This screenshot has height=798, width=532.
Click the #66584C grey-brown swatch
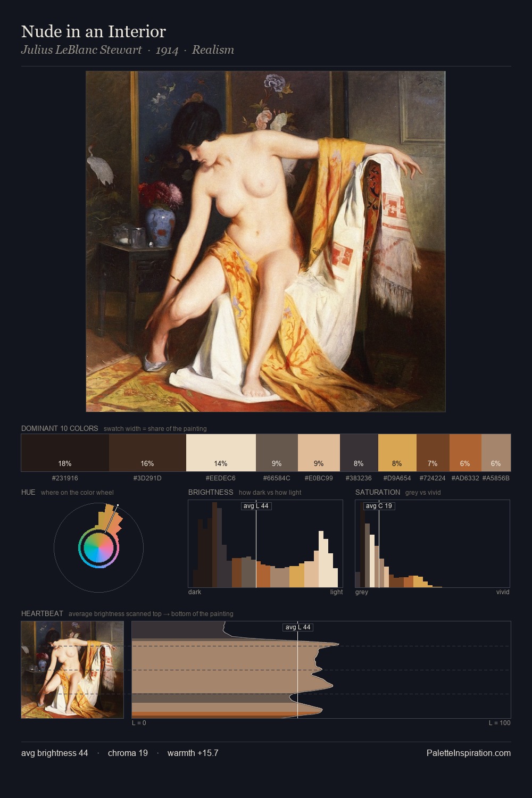(277, 453)
